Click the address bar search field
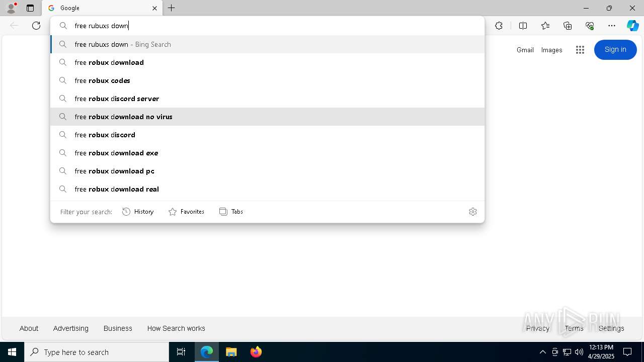Screen dimensions: 644x362 (x=267, y=26)
